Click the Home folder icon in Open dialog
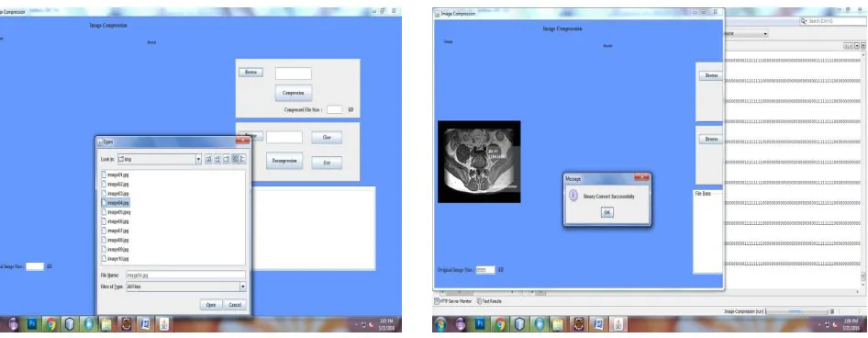Image resolution: width=868 pixels, height=338 pixels. (x=217, y=159)
